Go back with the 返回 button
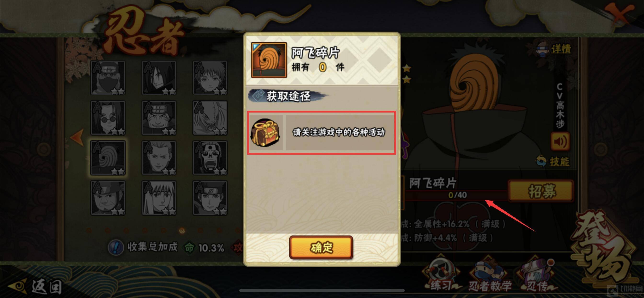The width and height of the screenshot is (644, 298). click(x=34, y=287)
